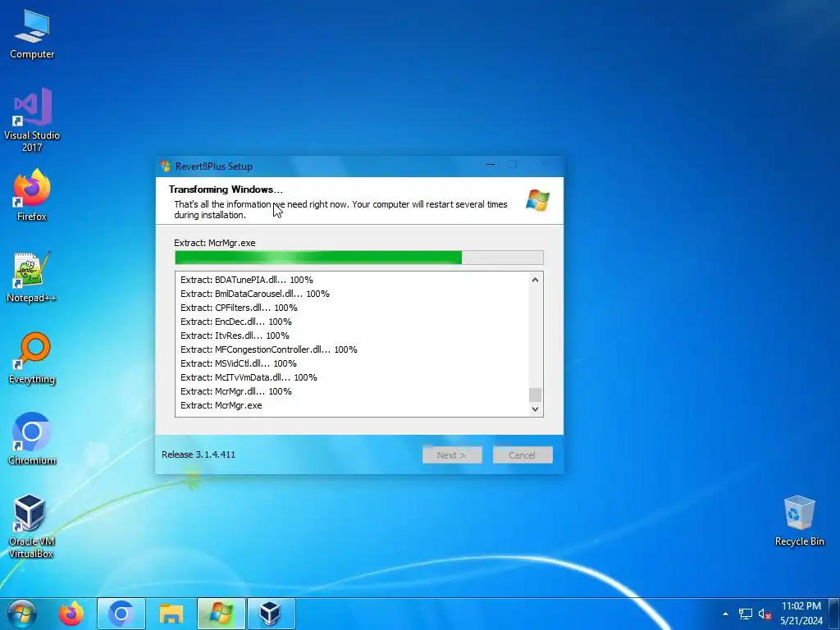The image size is (840, 630).
Task: Click the Next > button
Action: coord(452,455)
